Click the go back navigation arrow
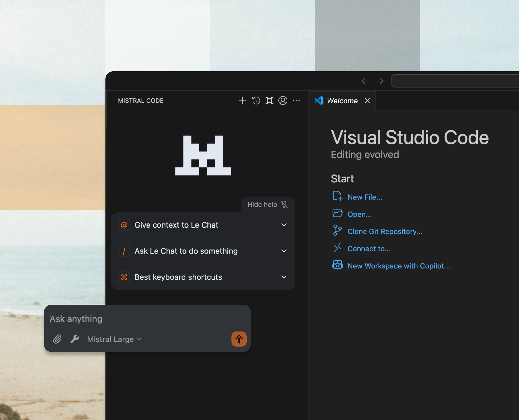 coord(365,81)
